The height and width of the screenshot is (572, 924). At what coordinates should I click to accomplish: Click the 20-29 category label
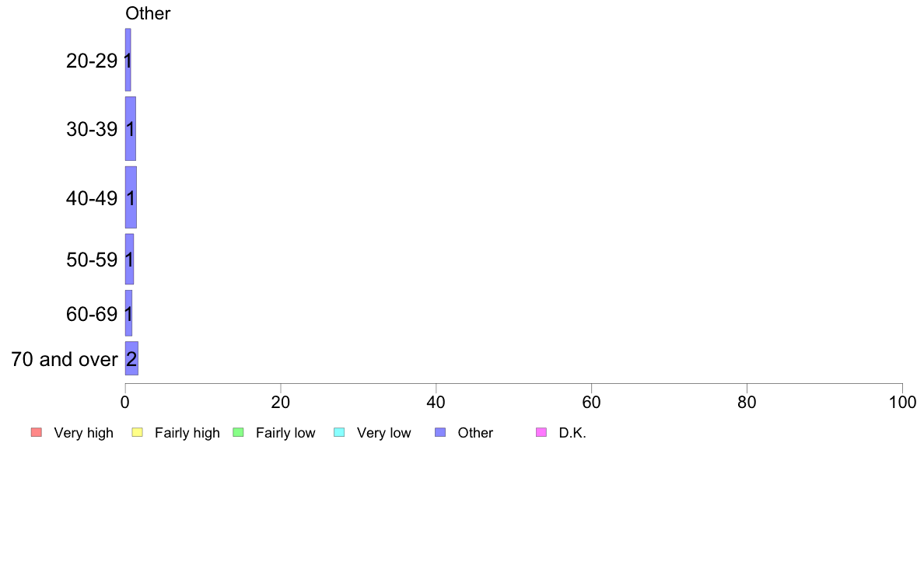click(x=92, y=61)
